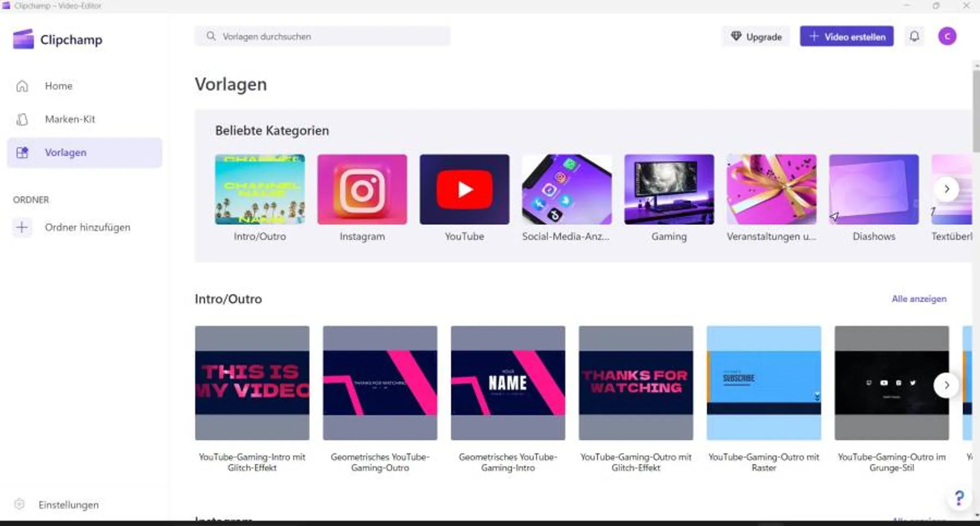Click the help question mark button

point(959,498)
